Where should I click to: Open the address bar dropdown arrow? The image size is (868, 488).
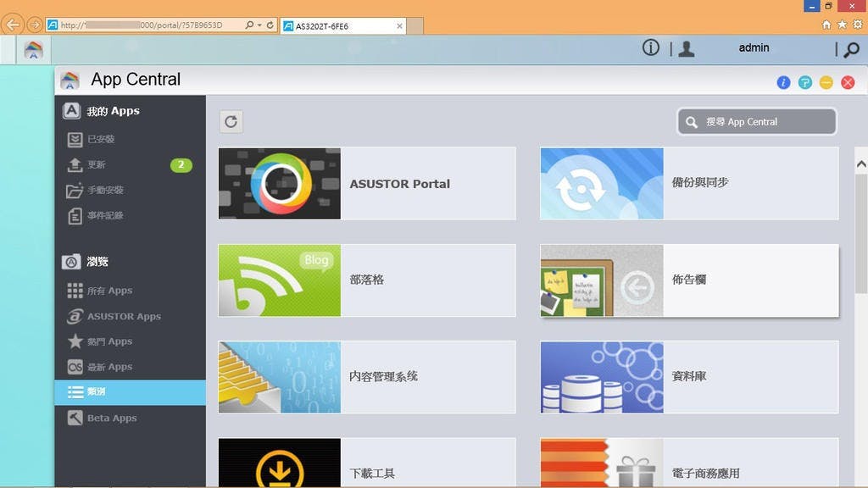[x=259, y=25]
